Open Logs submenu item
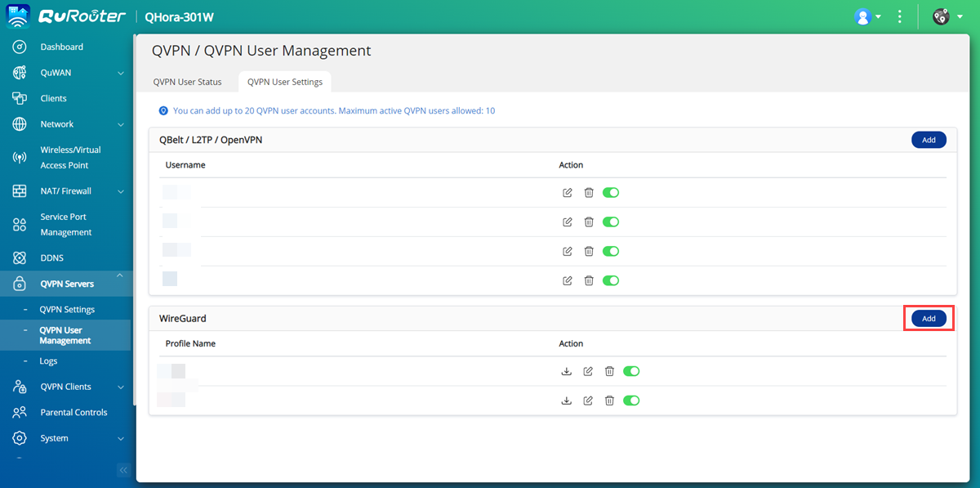The width and height of the screenshot is (980, 488). tap(48, 361)
